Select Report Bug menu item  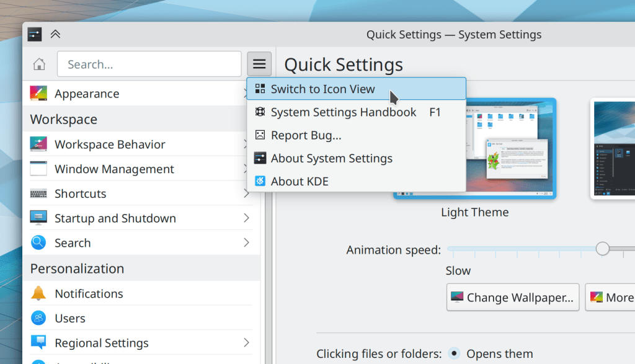306,135
